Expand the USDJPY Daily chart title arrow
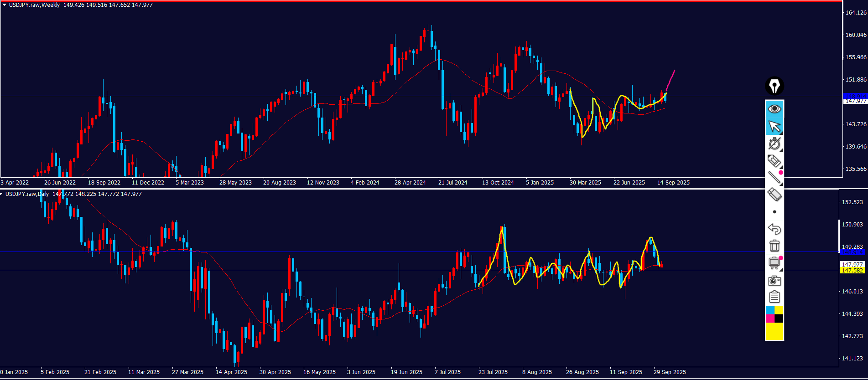This screenshot has height=380, width=868. click(x=2, y=194)
